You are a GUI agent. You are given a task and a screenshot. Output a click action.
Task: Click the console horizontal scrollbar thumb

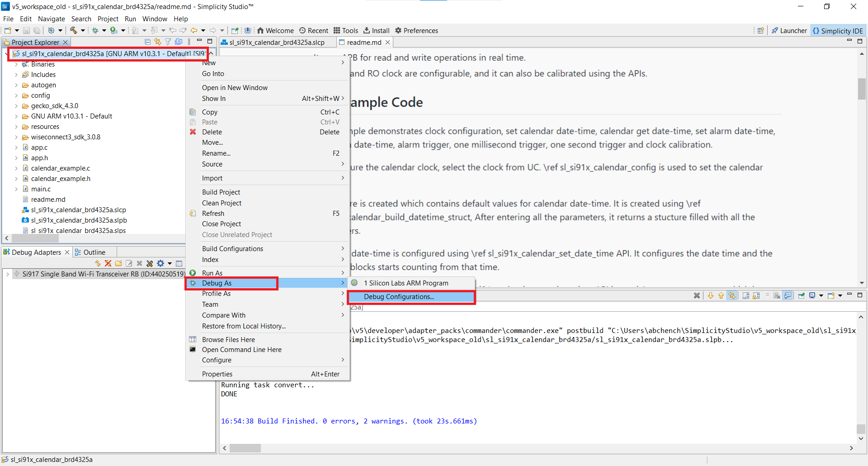(x=245, y=448)
